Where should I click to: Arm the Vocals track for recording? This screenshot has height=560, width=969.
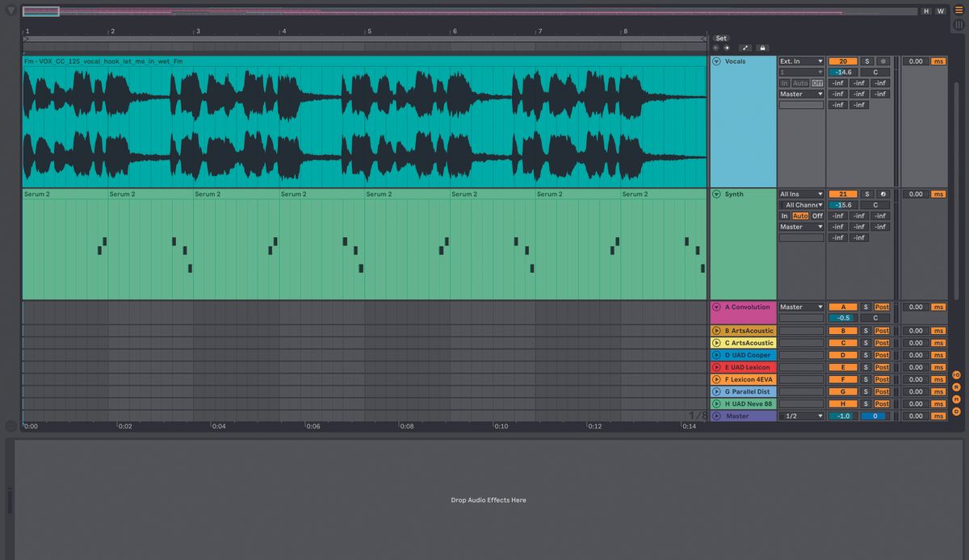[x=882, y=61]
